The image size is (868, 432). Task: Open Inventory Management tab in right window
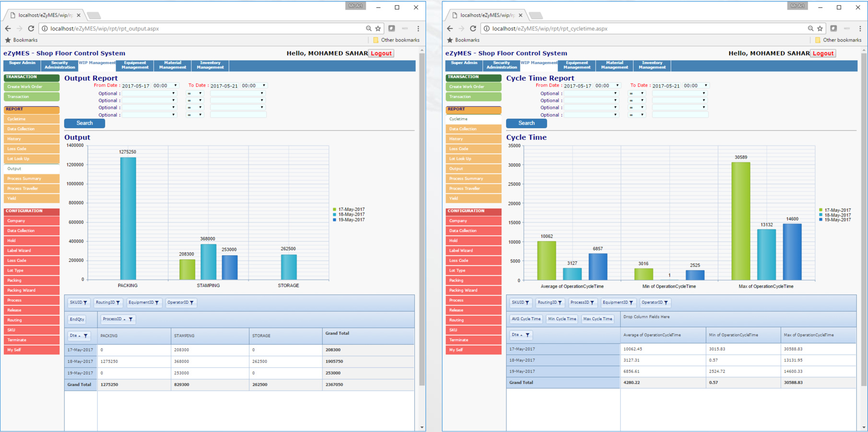click(652, 65)
